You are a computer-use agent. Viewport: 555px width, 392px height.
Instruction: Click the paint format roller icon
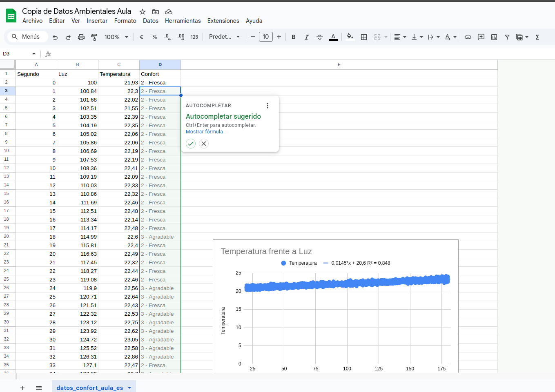click(x=94, y=37)
